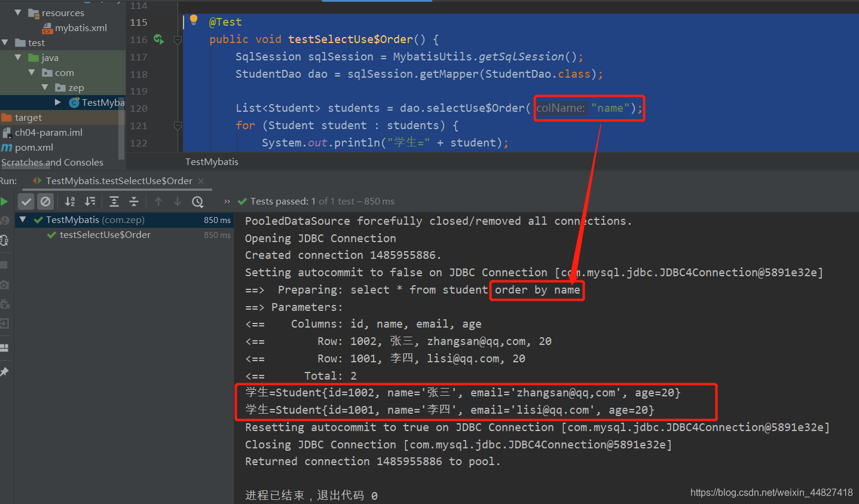
Task: Click 'Returned connection 1485955886 to pool.' line
Action: (x=373, y=462)
